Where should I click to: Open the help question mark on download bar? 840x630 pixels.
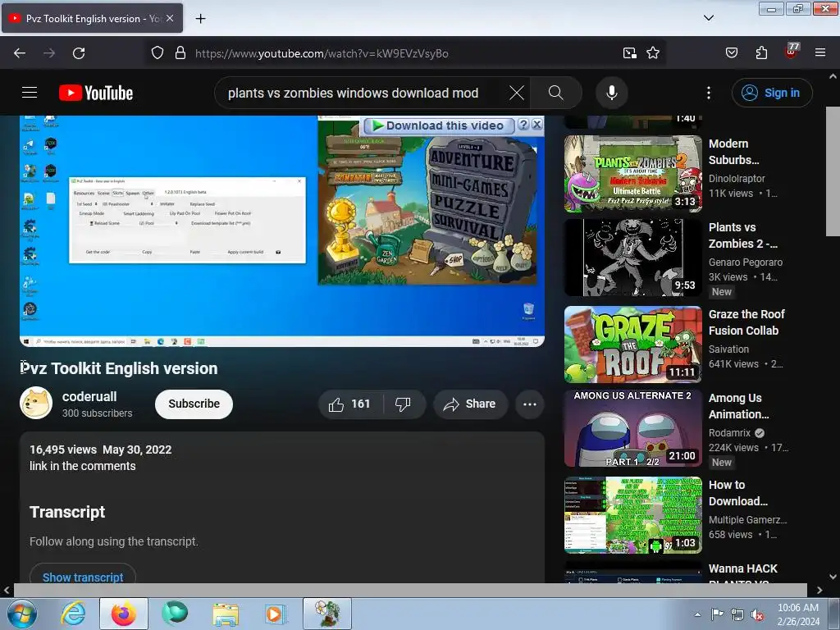click(523, 125)
